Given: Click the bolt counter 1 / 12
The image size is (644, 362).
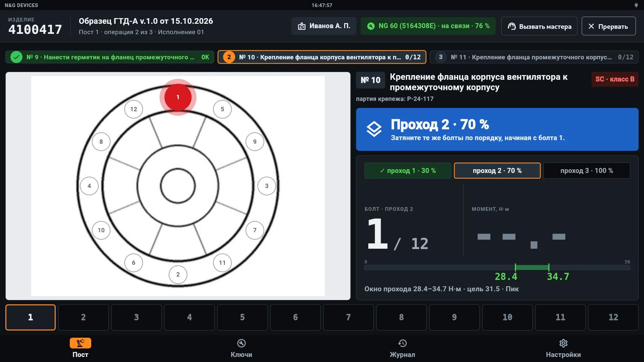Looking at the screenshot, I should (397, 234).
